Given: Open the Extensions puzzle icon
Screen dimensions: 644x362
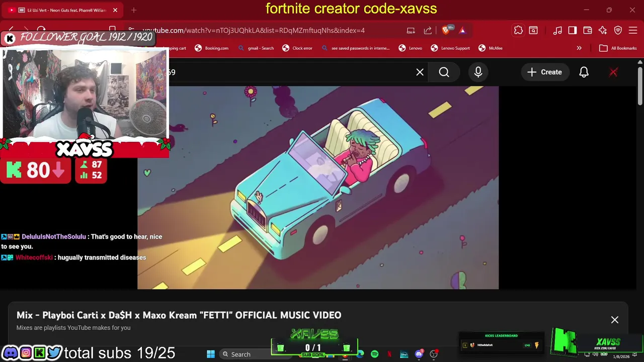Looking at the screenshot, I should 518,30.
